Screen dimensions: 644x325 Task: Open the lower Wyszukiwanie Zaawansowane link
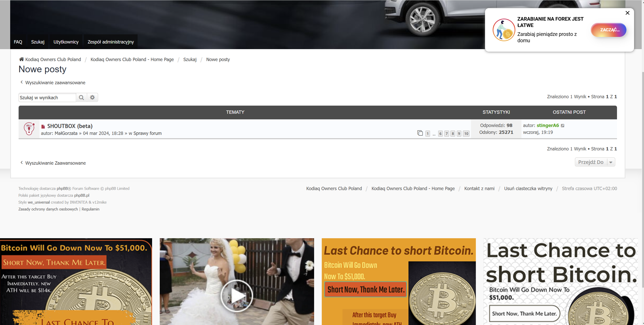[x=56, y=163]
